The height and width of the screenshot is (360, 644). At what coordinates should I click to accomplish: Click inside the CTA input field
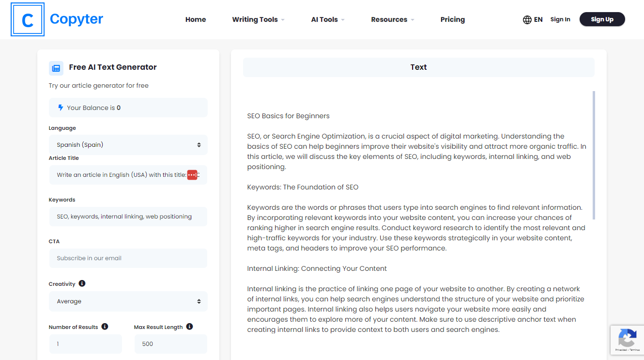tap(128, 258)
